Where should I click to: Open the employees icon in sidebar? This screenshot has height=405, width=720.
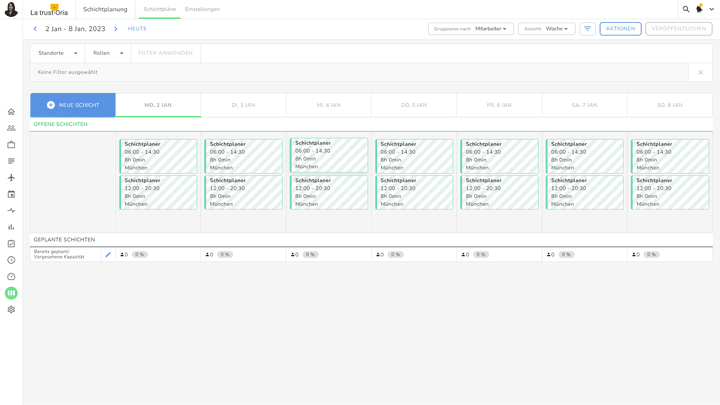[x=11, y=128]
